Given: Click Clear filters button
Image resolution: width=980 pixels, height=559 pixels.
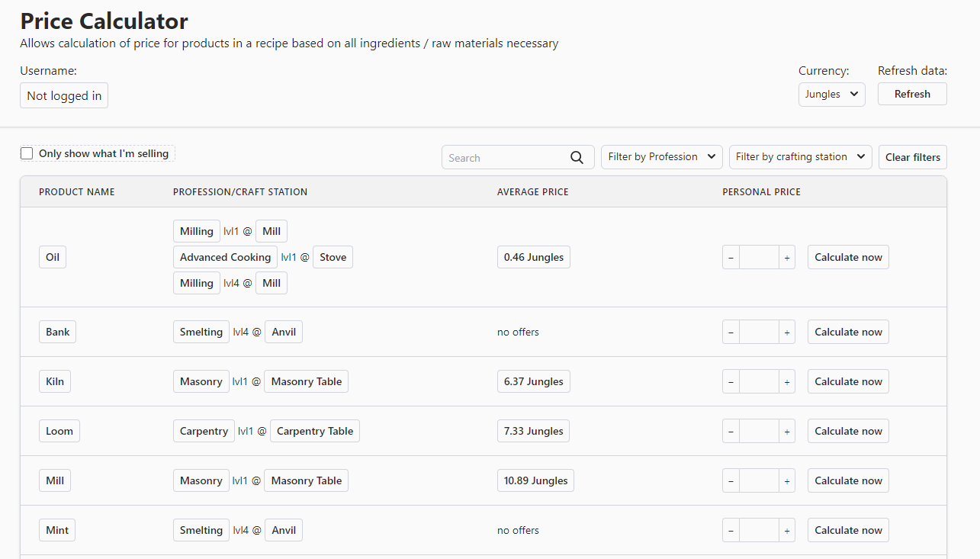Looking at the screenshot, I should pyautogui.click(x=913, y=157).
